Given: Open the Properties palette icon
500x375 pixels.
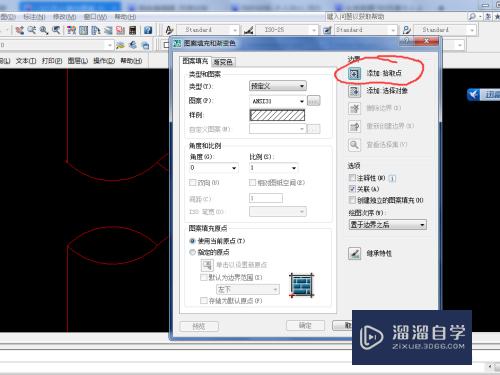Looking at the screenshot, I should tap(71, 30).
